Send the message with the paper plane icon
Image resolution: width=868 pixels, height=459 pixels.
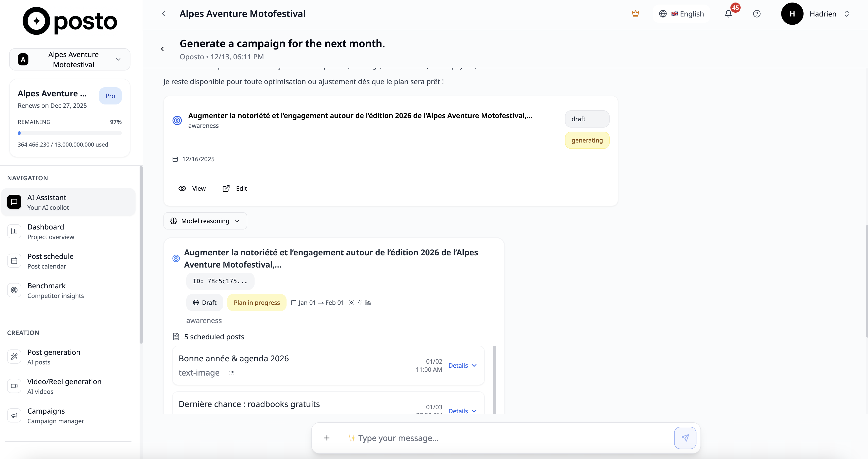(x=685, y=438)
